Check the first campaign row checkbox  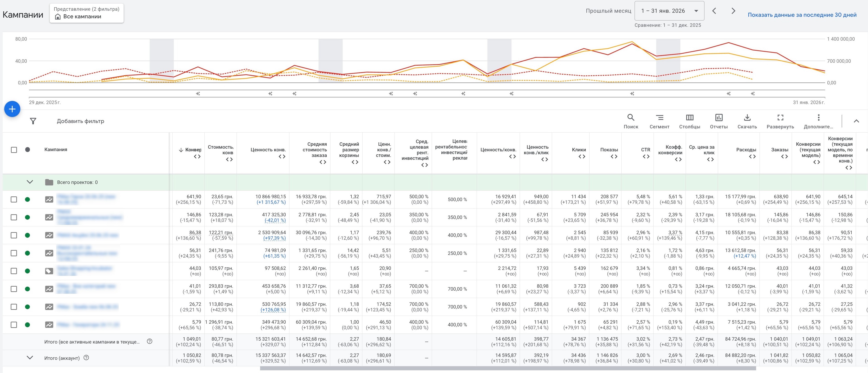[14, 200]
